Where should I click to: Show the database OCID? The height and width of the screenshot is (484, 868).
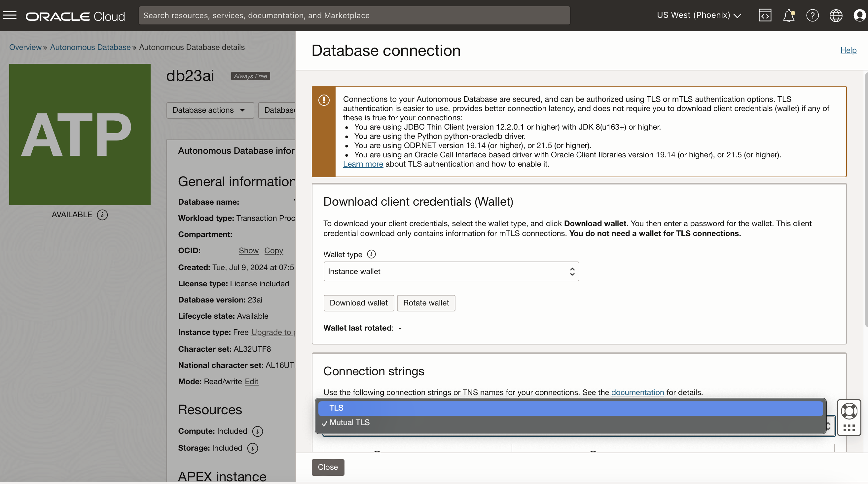pos(249,251)
